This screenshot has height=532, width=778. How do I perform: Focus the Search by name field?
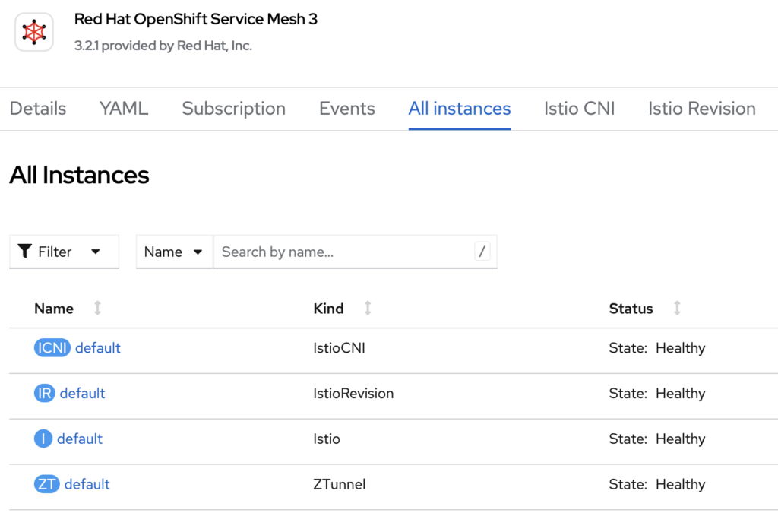[342, 252]
